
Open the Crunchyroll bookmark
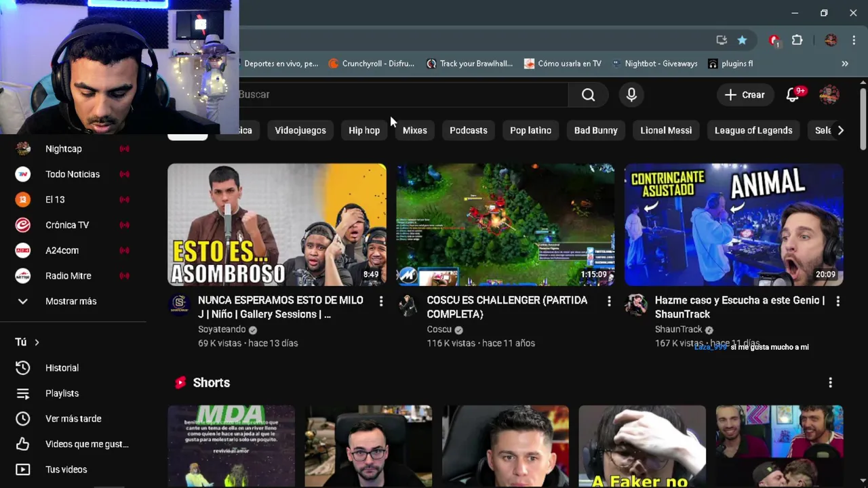click(x=371, y=64)
